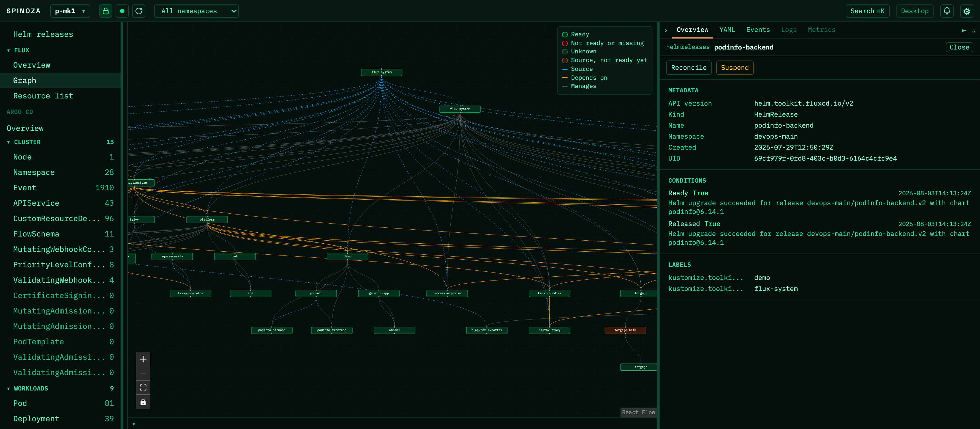Screen dimensions: 980x429
Task: Expand the bottom drawer triangle
Action: [x=134, y=424]
